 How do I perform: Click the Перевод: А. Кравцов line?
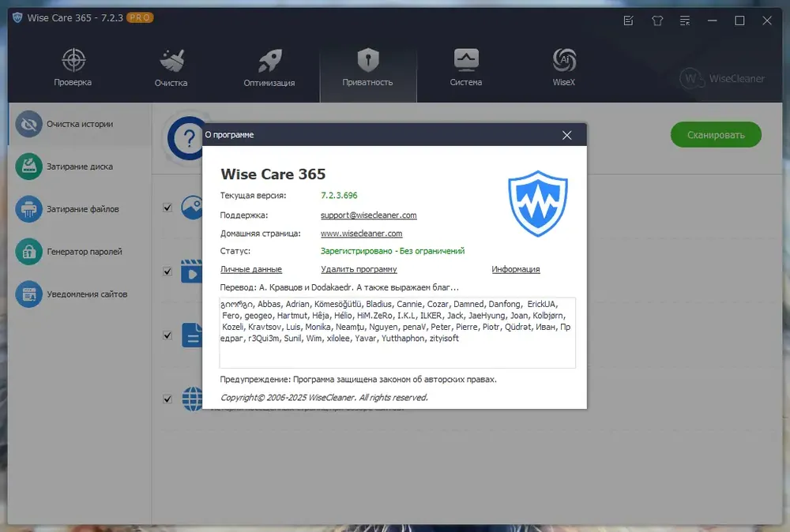click(339, 287)
